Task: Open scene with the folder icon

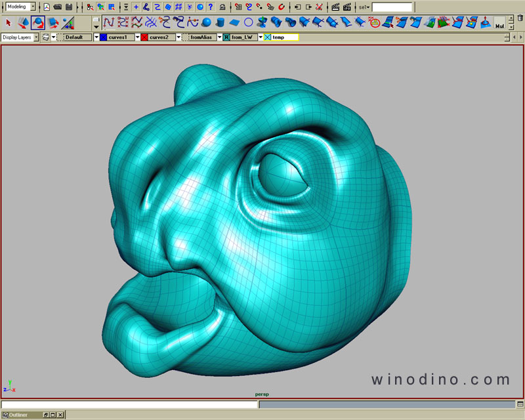Action: [x=58, y=7]
